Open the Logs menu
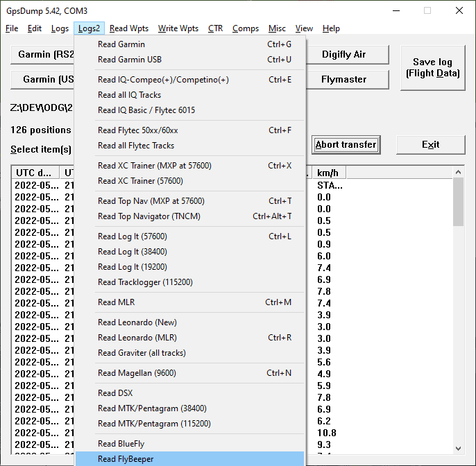 pos(60,28)
